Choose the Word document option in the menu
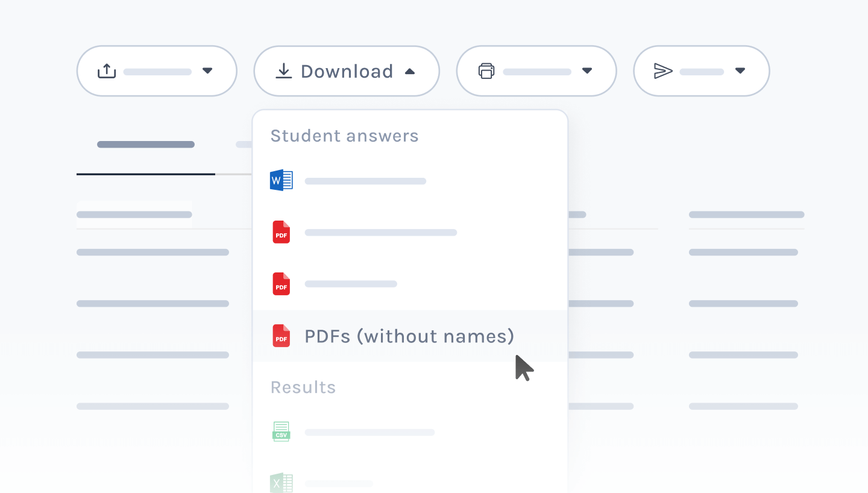Viewport: 868px width, 493px height. [365, 181]
